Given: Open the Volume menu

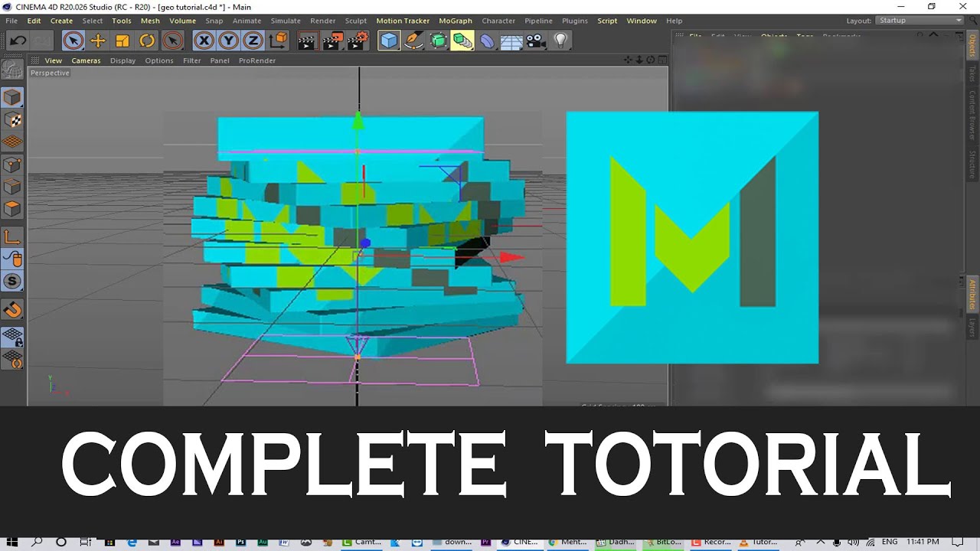Looking at the screenshot, I should tap(182, 21).
